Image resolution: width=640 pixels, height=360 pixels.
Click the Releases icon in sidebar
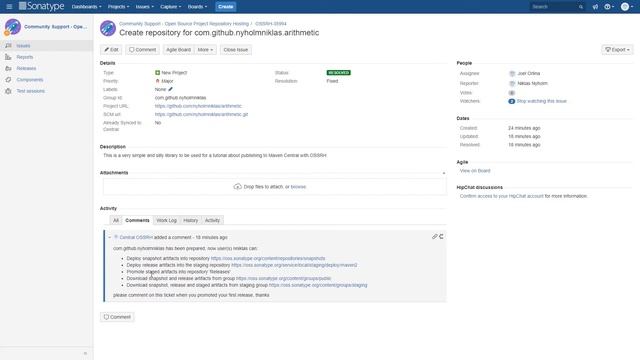(x=8, y=68)
